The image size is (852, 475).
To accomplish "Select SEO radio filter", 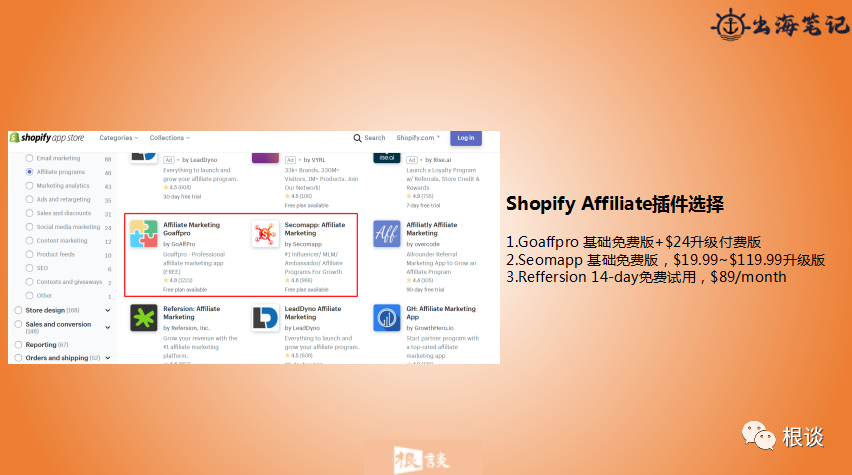I will [x=29, y=268].
